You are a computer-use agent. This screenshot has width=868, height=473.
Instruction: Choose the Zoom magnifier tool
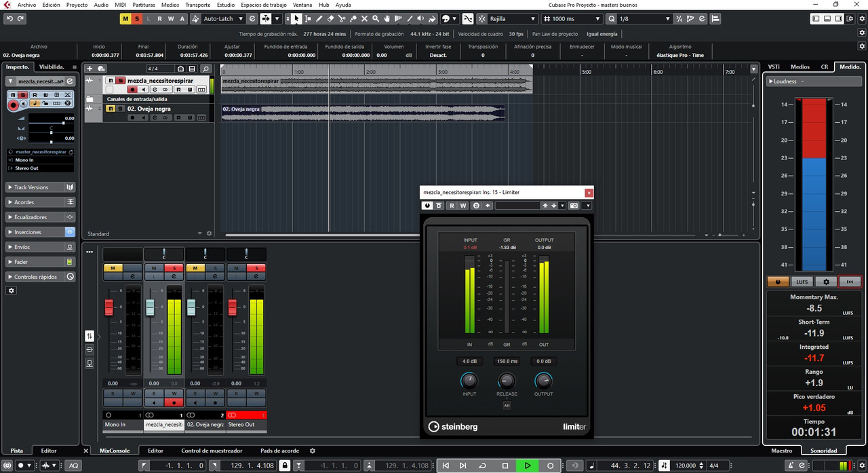(376, 18)
